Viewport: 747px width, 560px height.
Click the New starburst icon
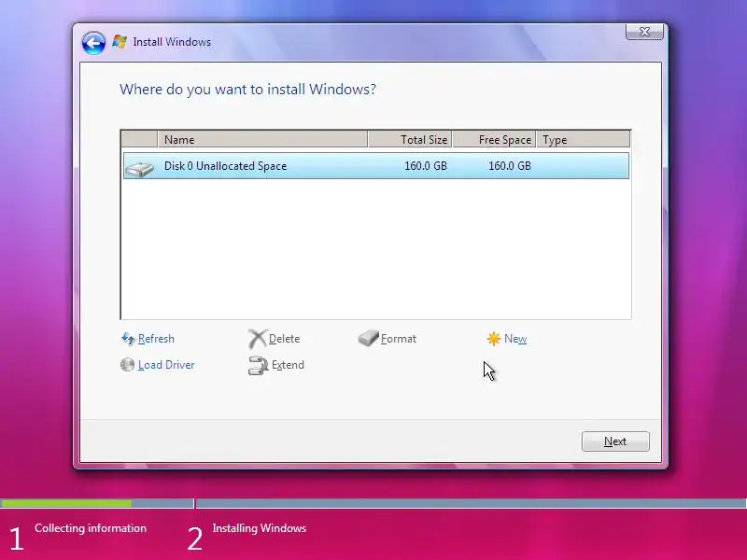pos(494,339)
